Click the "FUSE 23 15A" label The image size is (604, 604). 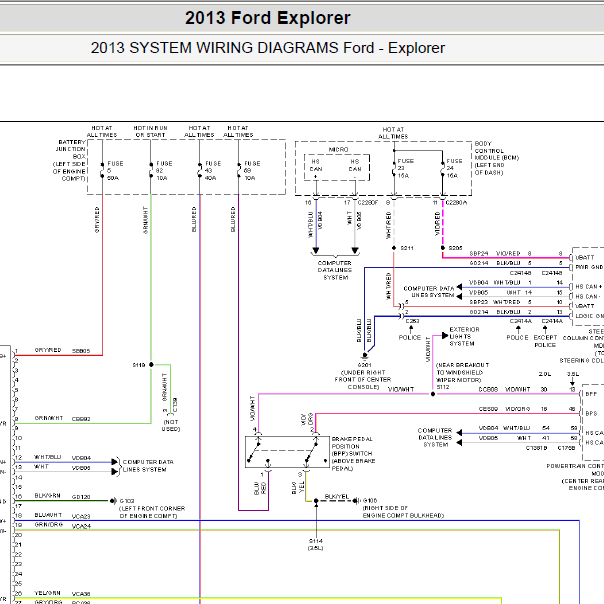coord(405,168)
